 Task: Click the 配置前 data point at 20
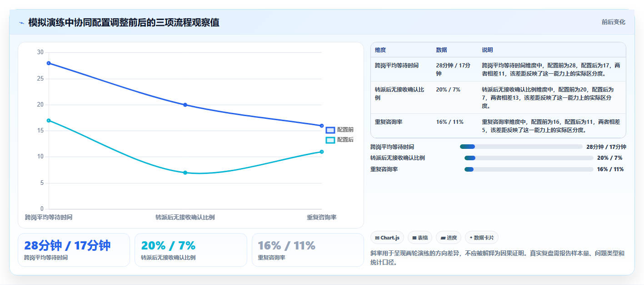(x=185, y=105)
